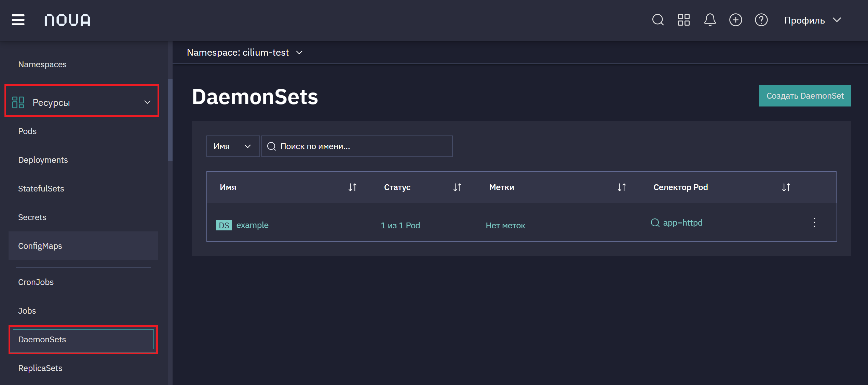
Task: Sort the table by Статус column
Action: coord(457,187)
